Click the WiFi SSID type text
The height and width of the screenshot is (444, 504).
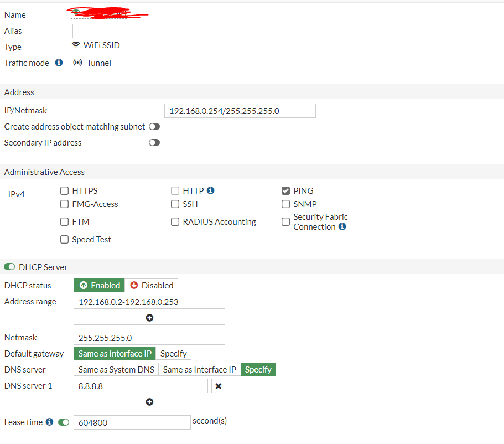102,45
